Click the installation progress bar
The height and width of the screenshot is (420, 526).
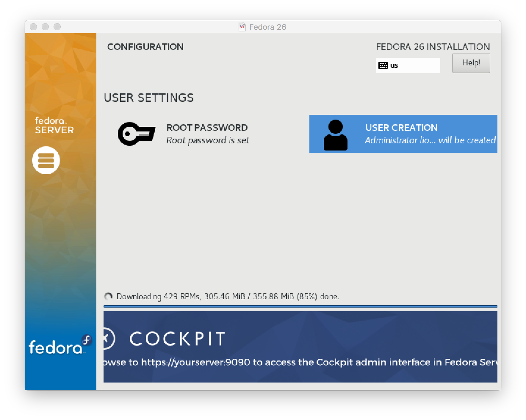pyautogui.click(x=300, y=306)
